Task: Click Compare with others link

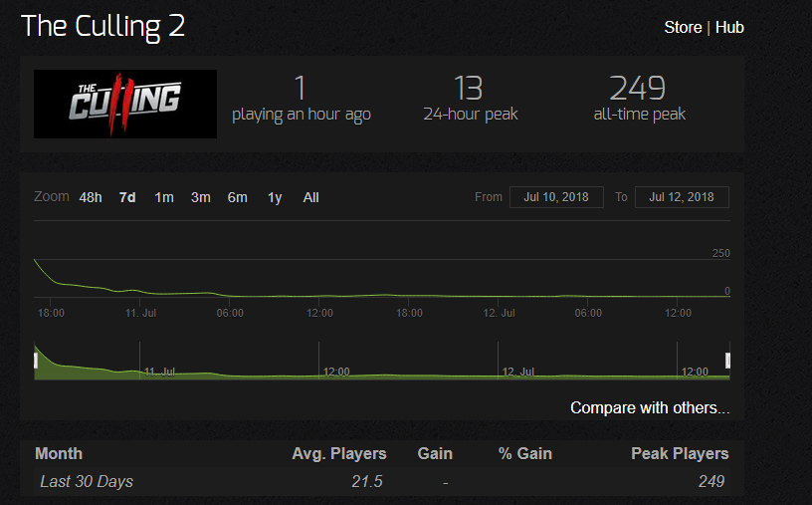Action: click(x=650, y=408)
